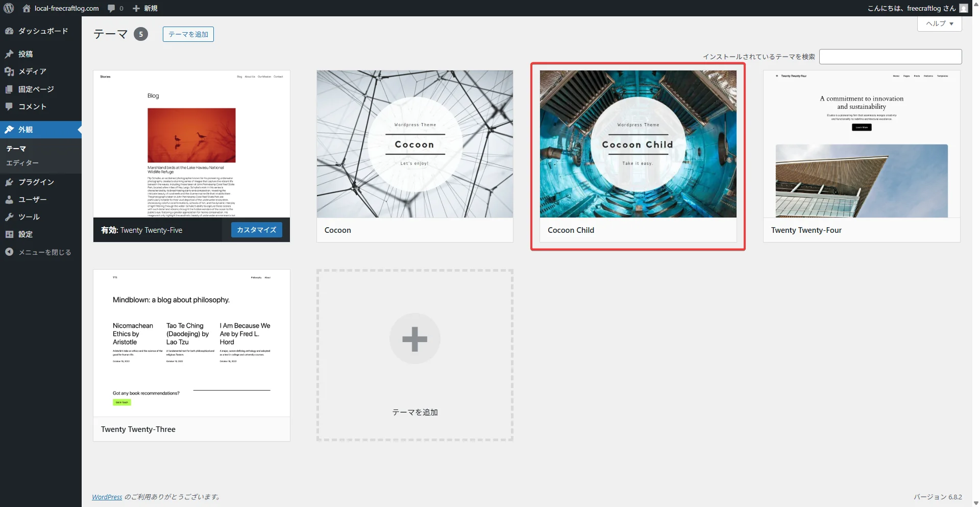The height and width of the screenshot is (507, 980).
Task: Open the 投稿 menu label
Action: click(x=26, y=54)
